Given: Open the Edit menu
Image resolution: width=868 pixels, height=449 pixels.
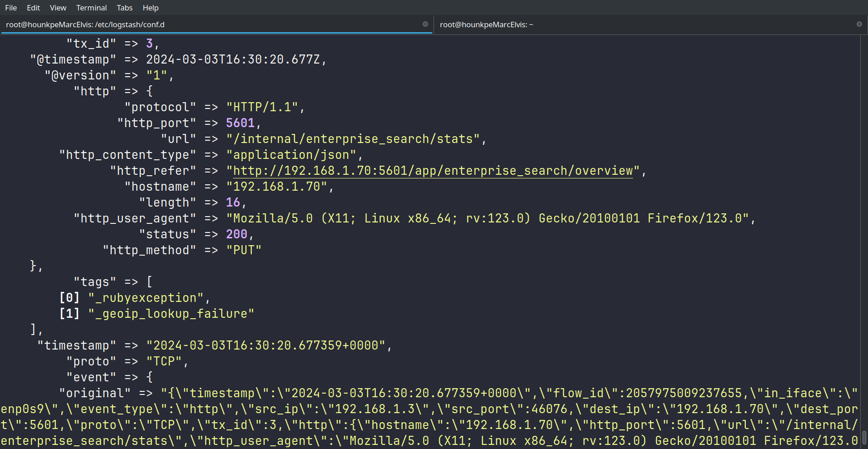Looking at the screenshot, I should tap(33, 8).
